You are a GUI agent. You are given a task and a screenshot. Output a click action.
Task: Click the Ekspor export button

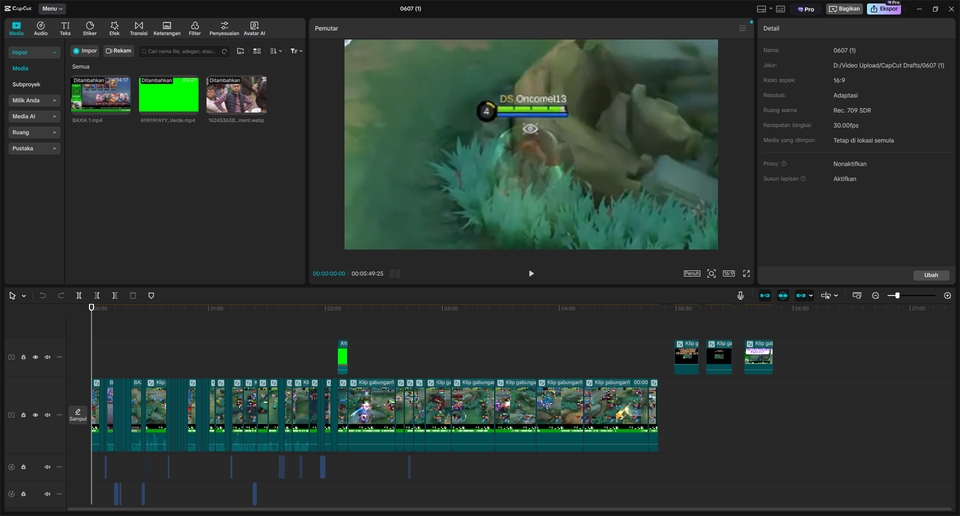tap(883, 9)
